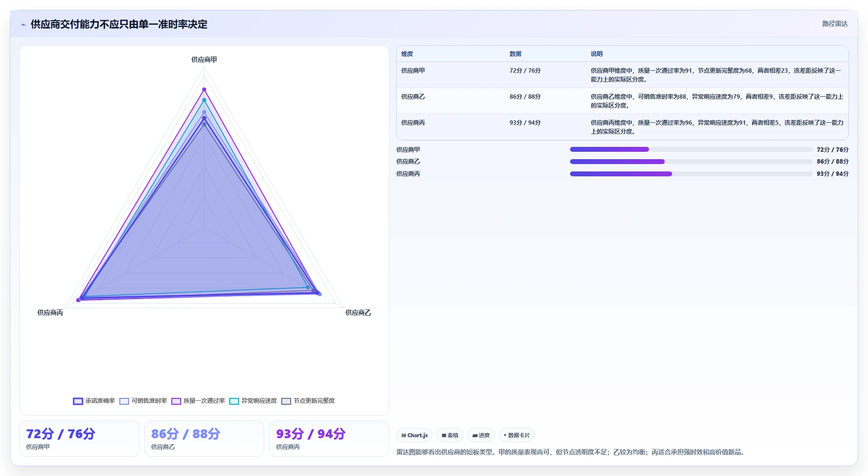Select the 供应商甲 table row name
The image size is (868, 476).
[413, 71]
